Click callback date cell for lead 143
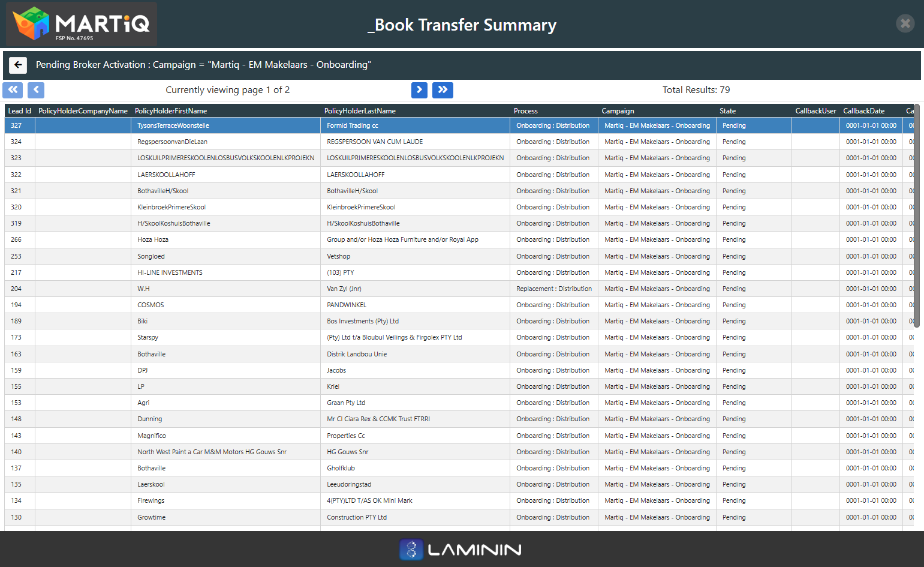This screenshot has height=567, width=924. (871, 436)
